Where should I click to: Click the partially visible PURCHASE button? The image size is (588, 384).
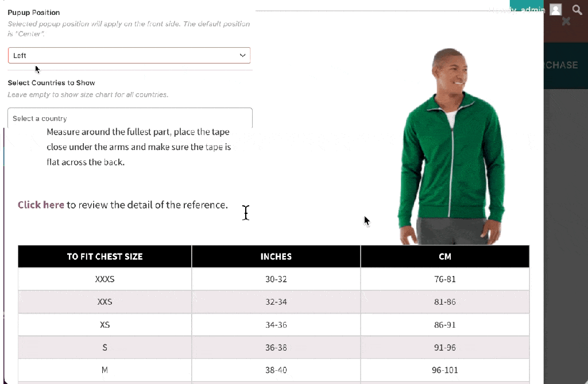[561, 66]
